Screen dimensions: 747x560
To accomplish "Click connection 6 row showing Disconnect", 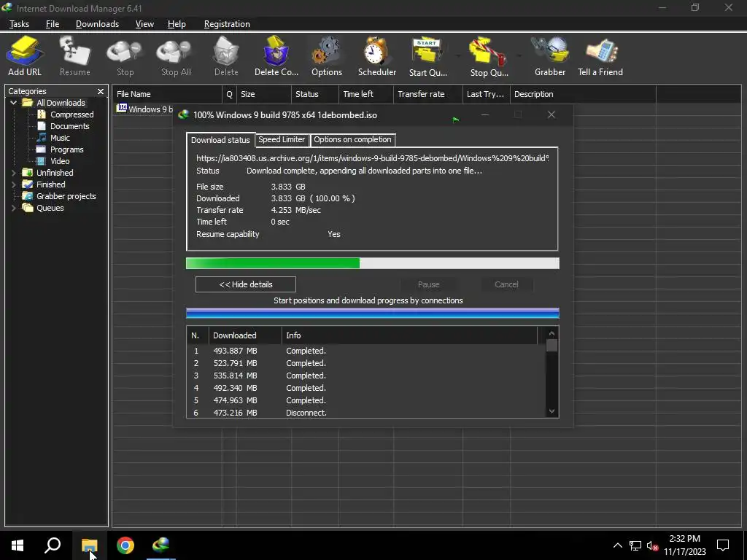I will click(x=366, y=413).
